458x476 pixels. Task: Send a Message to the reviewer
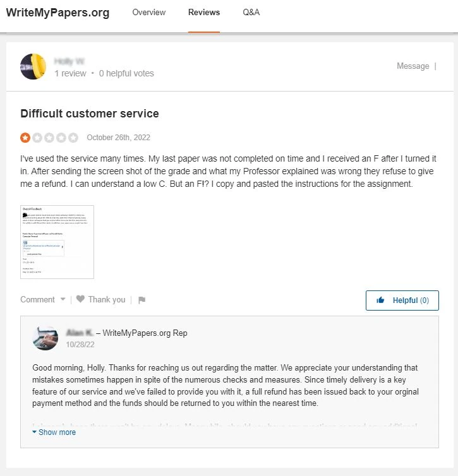pos(413,66)
